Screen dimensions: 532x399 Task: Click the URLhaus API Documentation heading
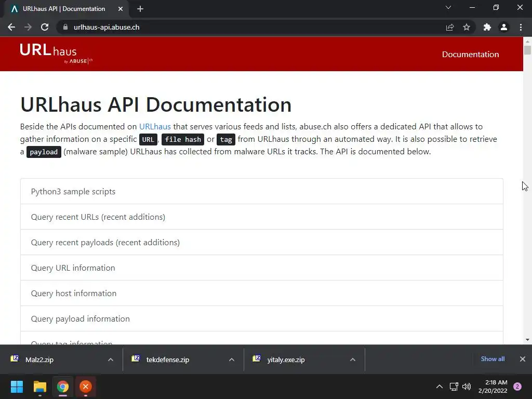[156, 104]
